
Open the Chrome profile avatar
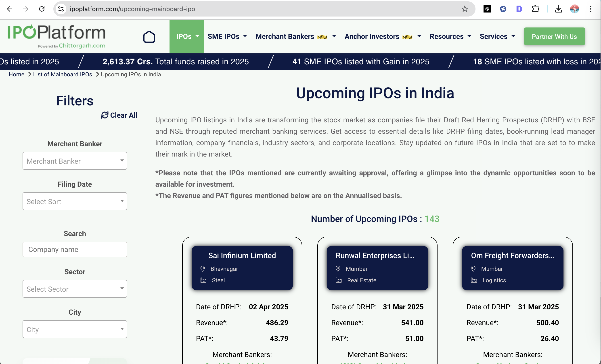574,9
